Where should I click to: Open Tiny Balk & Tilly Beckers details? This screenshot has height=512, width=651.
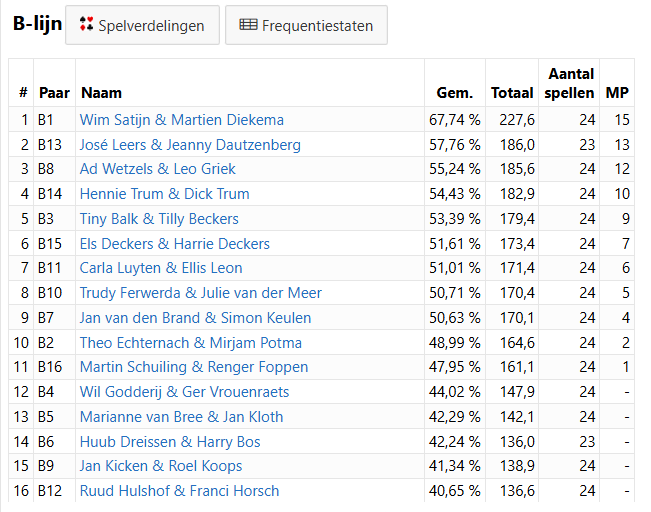pyautogui.click(x=159, y=219)
